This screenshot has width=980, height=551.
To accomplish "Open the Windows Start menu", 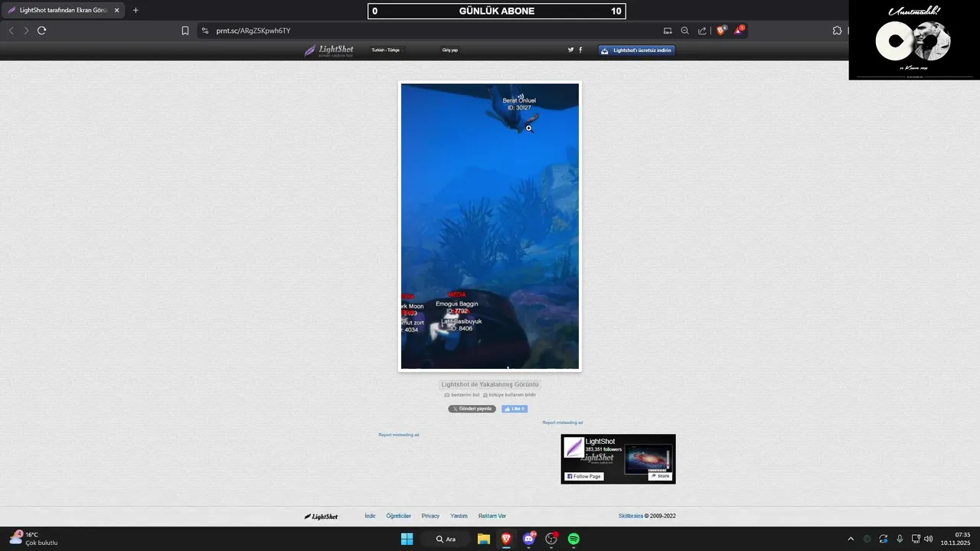I will (407, 539).
